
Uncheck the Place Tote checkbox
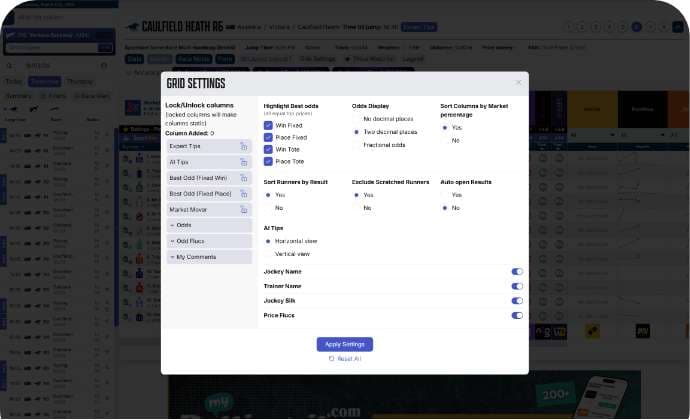[x=268, y=162]
